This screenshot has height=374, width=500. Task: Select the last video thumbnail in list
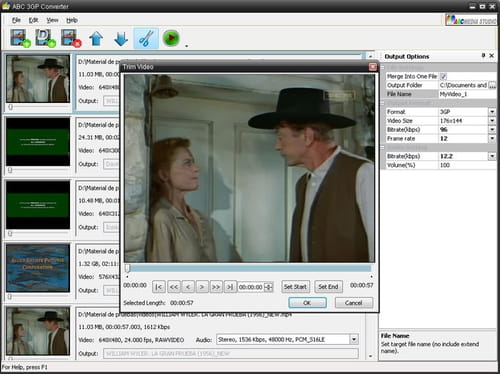38,331
